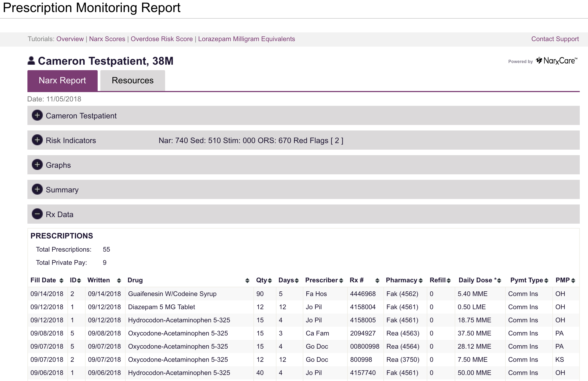Select the Narx Report tab

coord(62,80)
